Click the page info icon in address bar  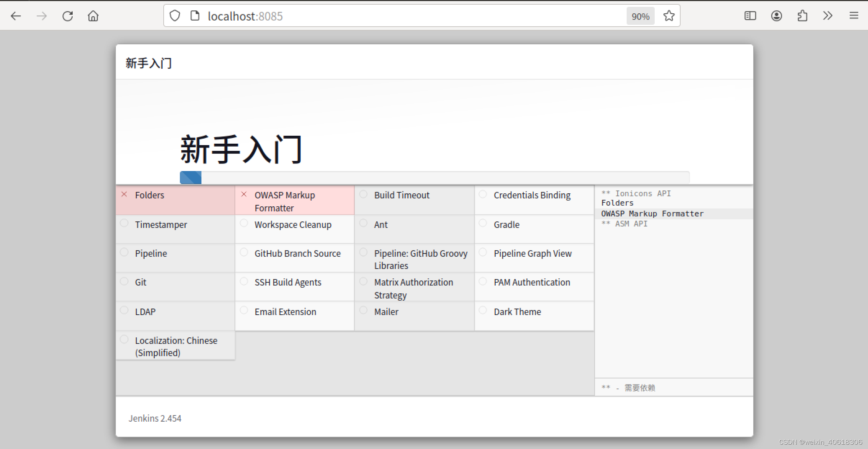(195, 16)
